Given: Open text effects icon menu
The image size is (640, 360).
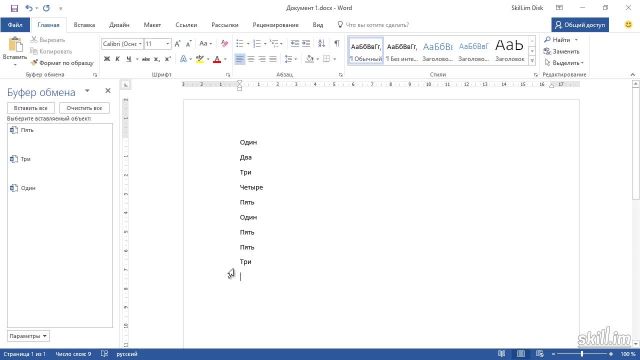Looking at the screenshot, I should pyautogui.click(x=183, y=59).
